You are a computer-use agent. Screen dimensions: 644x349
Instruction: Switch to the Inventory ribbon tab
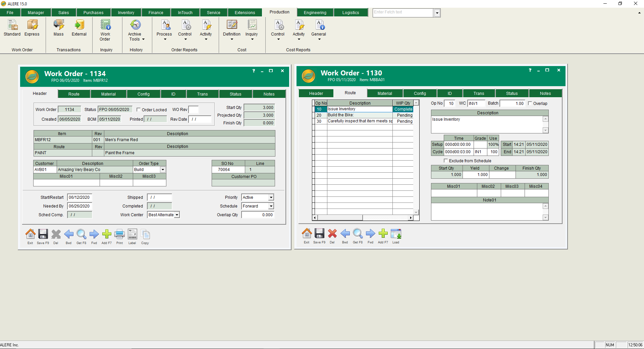pos(126,13)
